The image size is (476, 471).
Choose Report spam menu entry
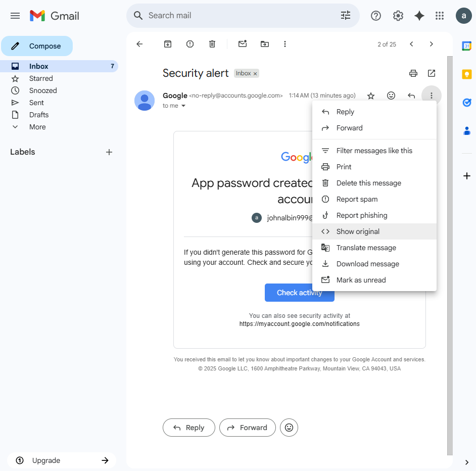[x=374, y=199]
